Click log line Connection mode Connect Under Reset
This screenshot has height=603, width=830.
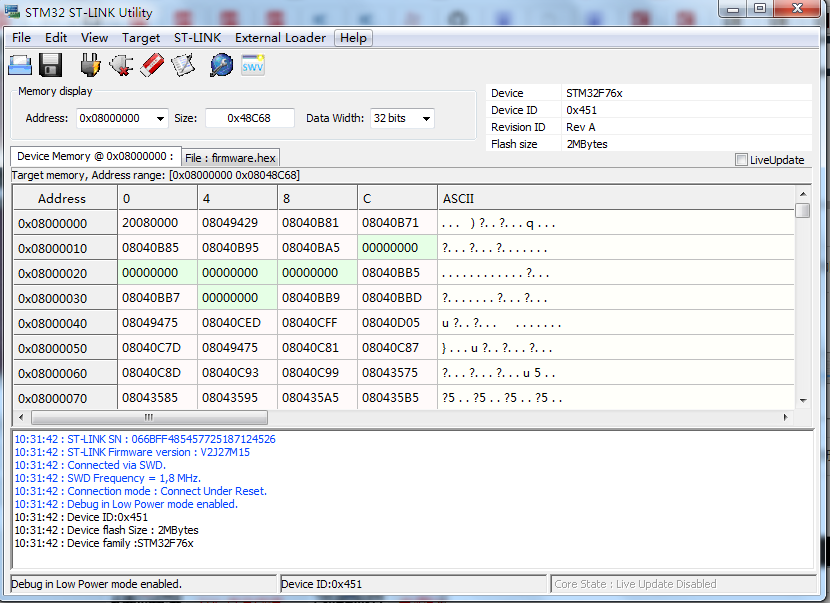pyautogui.click(x=140, y=491)
